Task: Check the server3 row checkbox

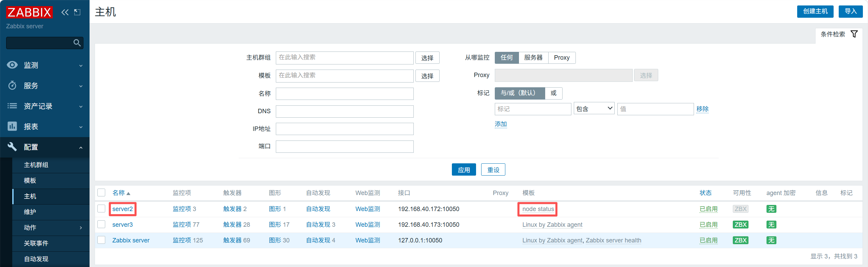Action: (101, 224)
